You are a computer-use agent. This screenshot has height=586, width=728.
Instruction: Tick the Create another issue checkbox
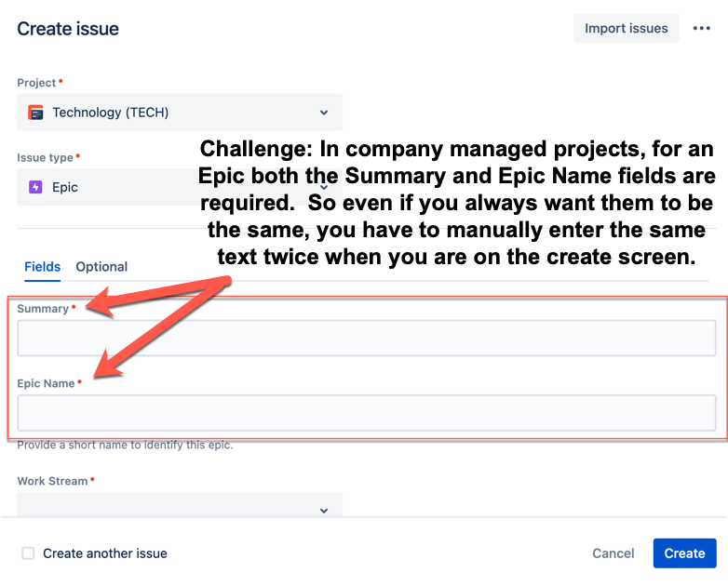click(28, 553)
